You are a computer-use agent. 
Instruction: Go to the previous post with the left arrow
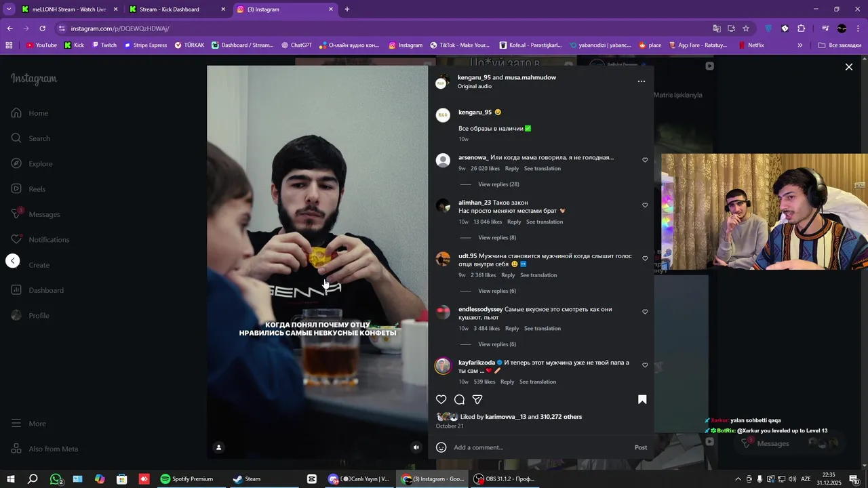(x=13, y=261)
